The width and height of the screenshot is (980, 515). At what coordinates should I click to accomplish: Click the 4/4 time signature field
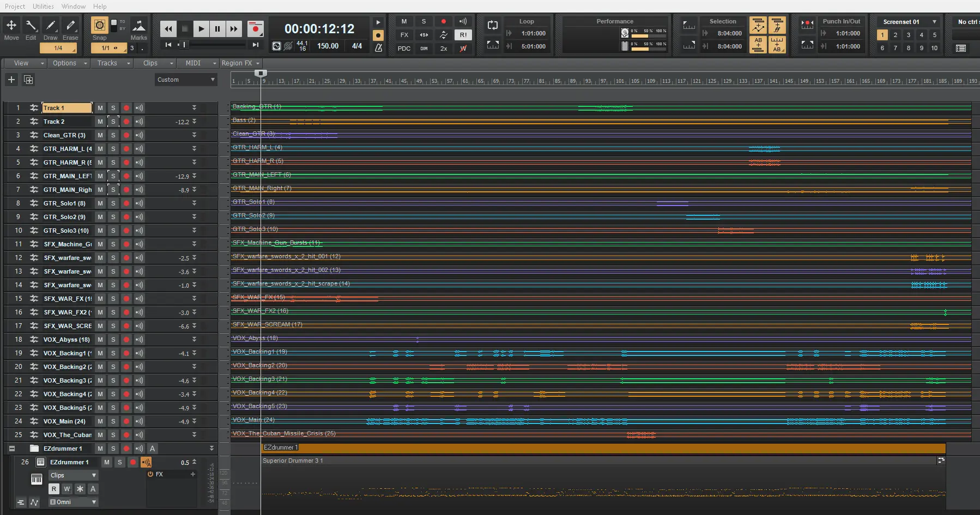(357, 46)
